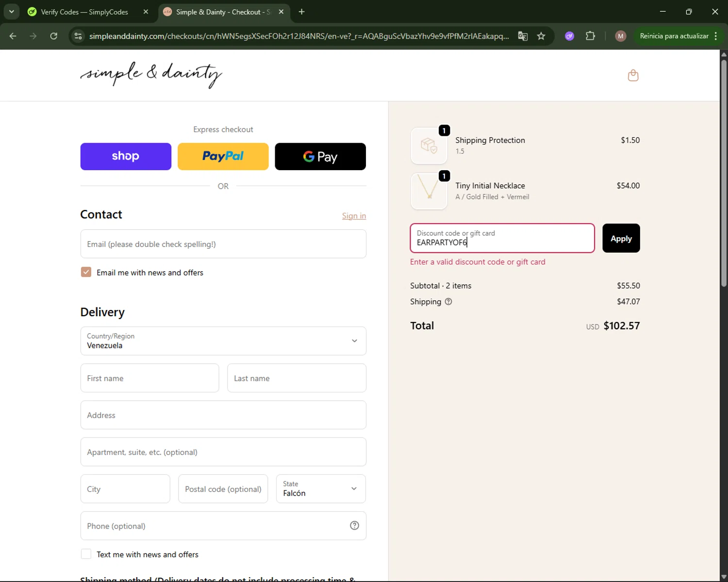Focus the City field
The image size is (728, 582).
(125, 489)
